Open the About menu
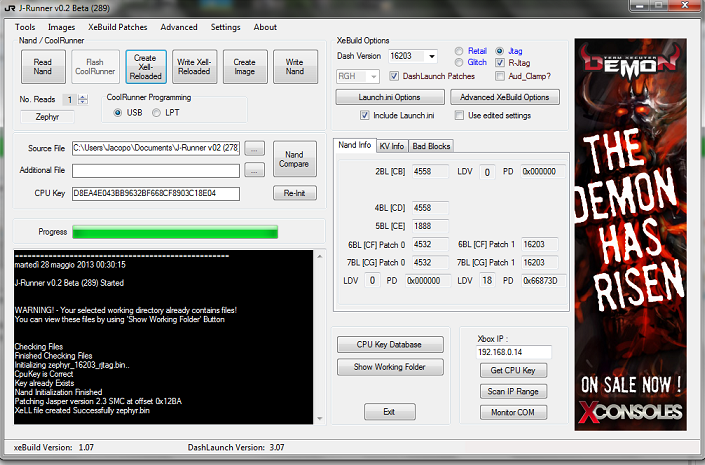This screenshot has width=705, height=465. click(x=265, y=27)
